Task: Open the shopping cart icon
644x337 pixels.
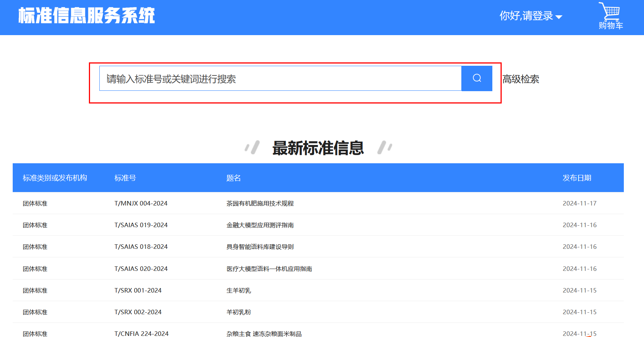Action: tap(610, 16)
